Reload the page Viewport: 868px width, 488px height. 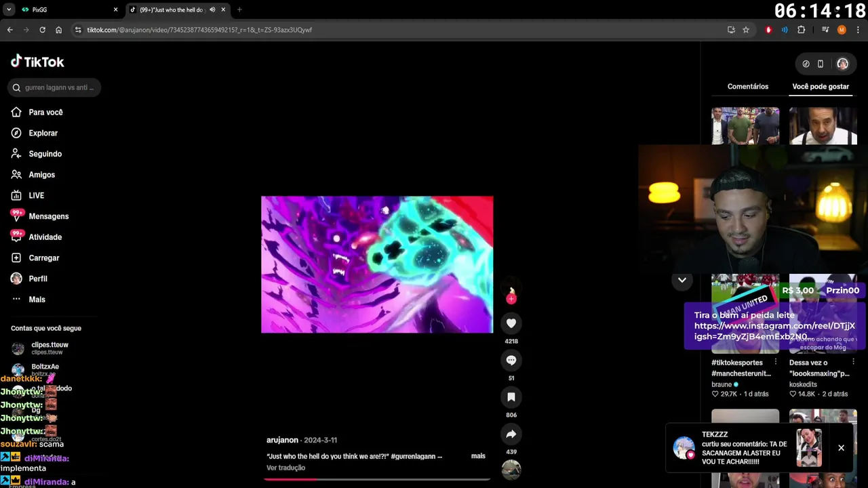coord(42,30)
